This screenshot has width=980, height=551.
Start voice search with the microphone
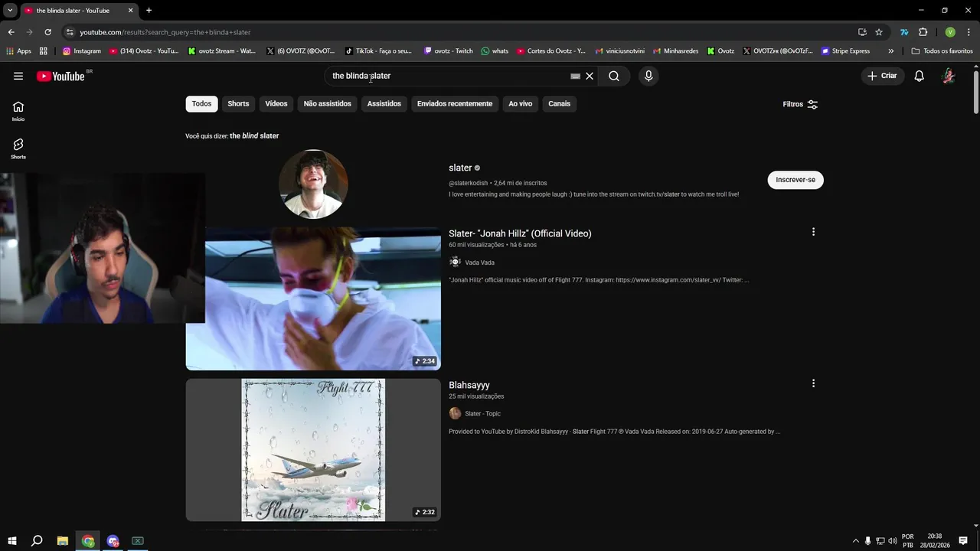click(648, 76)
